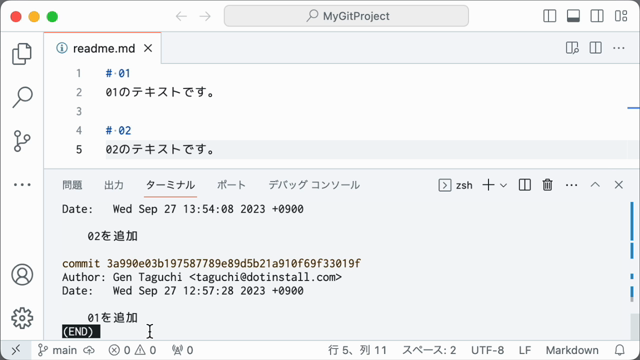Open the Explorer view in activity bar
This screenshot has width=640, height=360.
[x=22, y=54]
